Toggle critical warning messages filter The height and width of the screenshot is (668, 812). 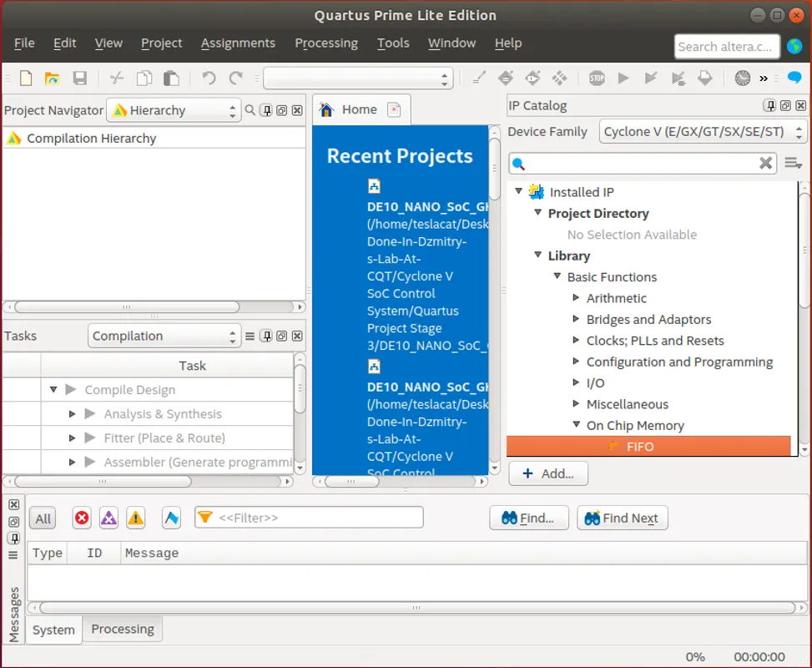pyautogui.click(x=108, y=519)
